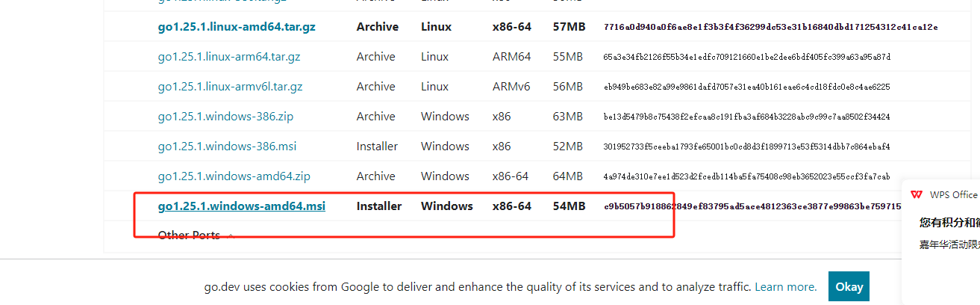Download the go1.25.1.windows-386.zip archive

[227, 117]
